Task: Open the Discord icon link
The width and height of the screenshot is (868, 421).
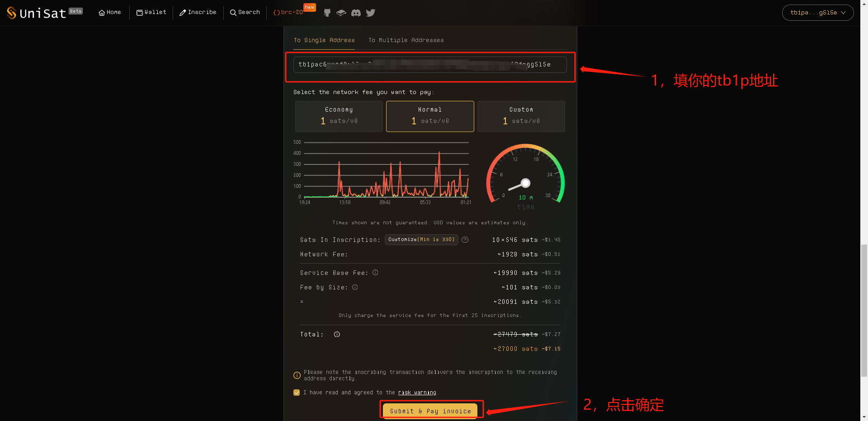Action: click(356, 13)
